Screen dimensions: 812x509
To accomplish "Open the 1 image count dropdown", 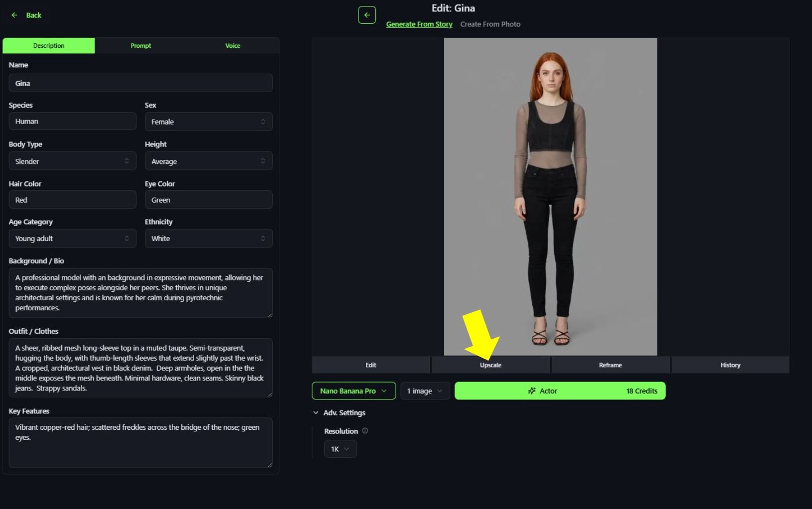I will point(424,390).
